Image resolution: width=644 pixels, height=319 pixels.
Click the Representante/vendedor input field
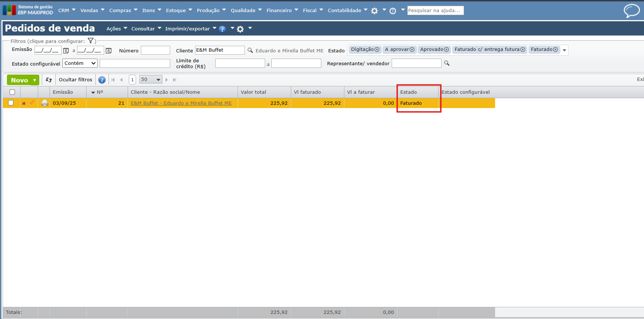click(416, 63)
